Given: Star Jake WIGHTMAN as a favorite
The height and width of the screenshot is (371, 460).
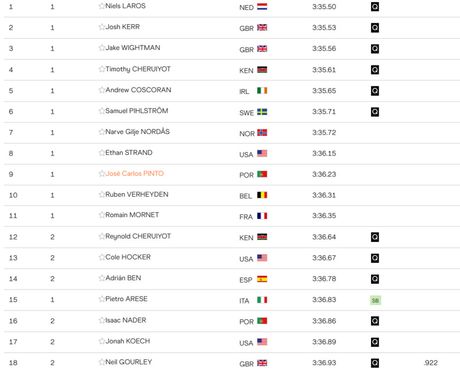Looking at the screenshot, I should coord(102,48).
